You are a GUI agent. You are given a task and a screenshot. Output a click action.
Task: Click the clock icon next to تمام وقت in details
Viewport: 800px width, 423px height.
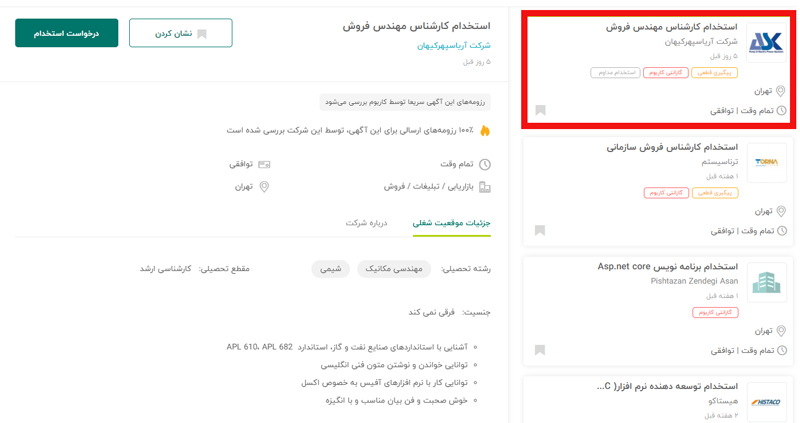click(x=485, y=164)
